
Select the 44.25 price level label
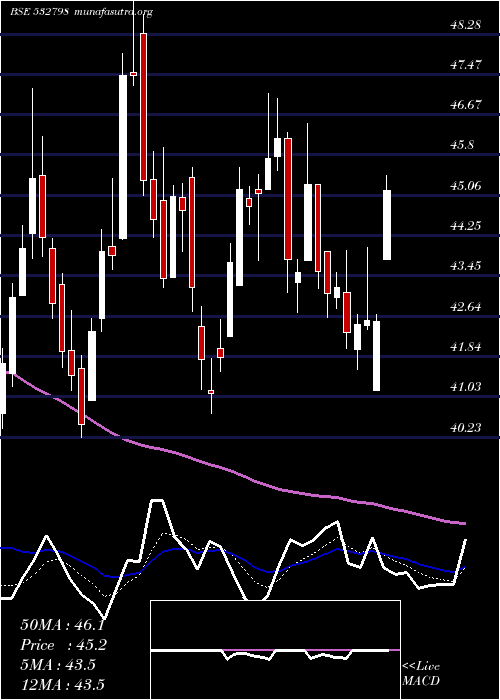coord(465,225)
